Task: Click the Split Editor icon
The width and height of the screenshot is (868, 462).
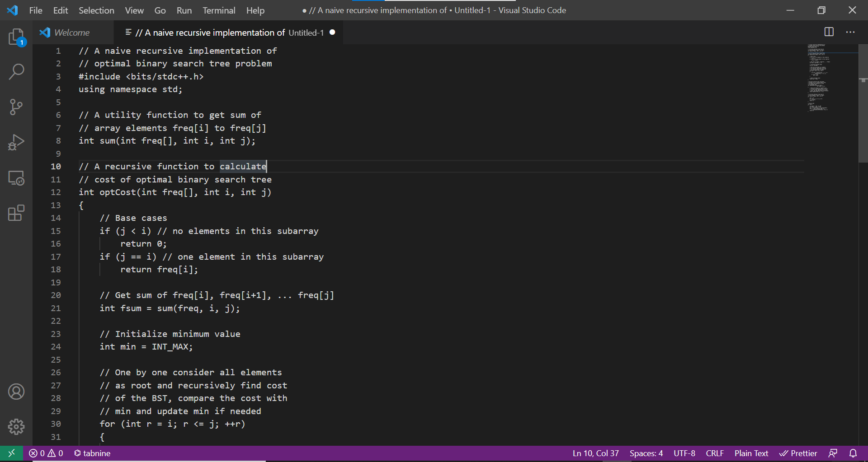Action: point(830,32)
